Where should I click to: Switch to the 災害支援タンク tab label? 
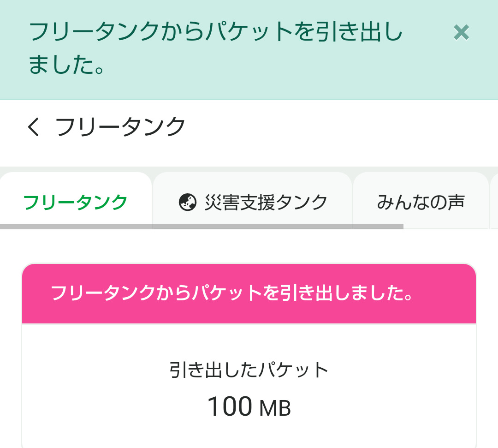(x=266, y=202)
